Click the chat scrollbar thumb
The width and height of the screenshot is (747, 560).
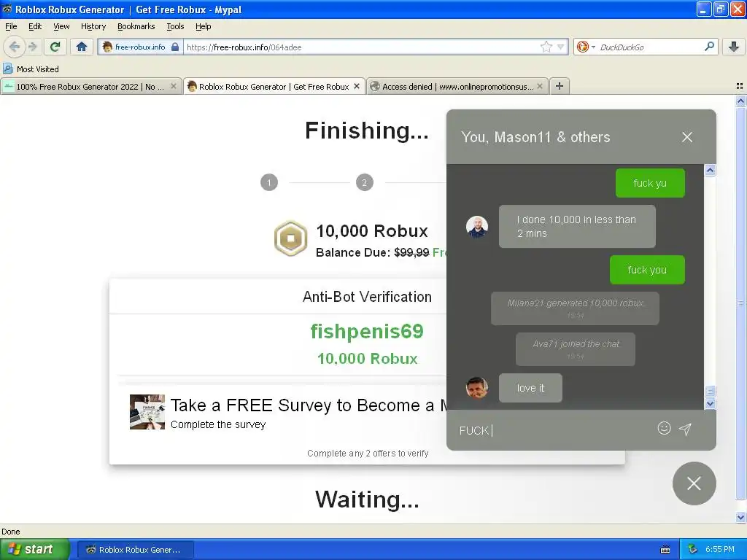coord(710,391)
